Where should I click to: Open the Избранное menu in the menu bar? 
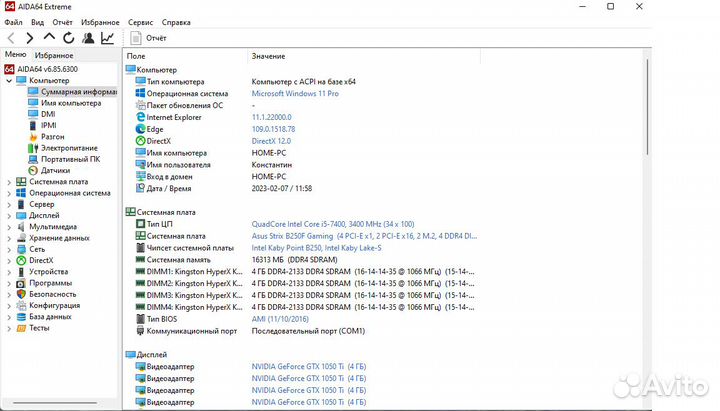(x=100, y=22)
